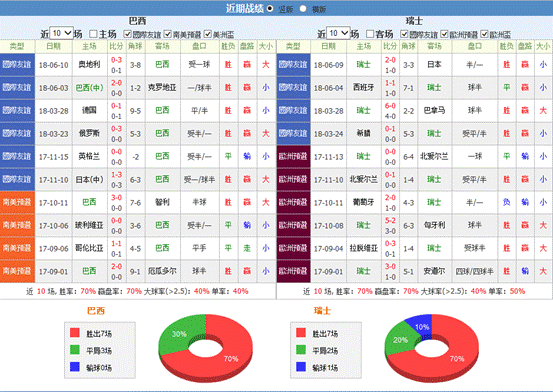Click the blue 输球 swatch in Switzerland legend
Screen dimensions: 553x392
coord(301,367)
